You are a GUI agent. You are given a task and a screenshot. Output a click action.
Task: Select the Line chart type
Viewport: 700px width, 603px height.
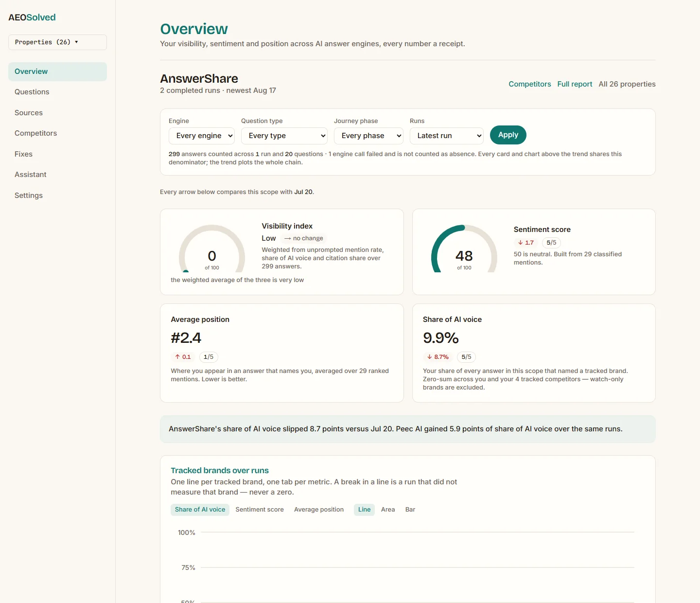click(x=364, y=510)
